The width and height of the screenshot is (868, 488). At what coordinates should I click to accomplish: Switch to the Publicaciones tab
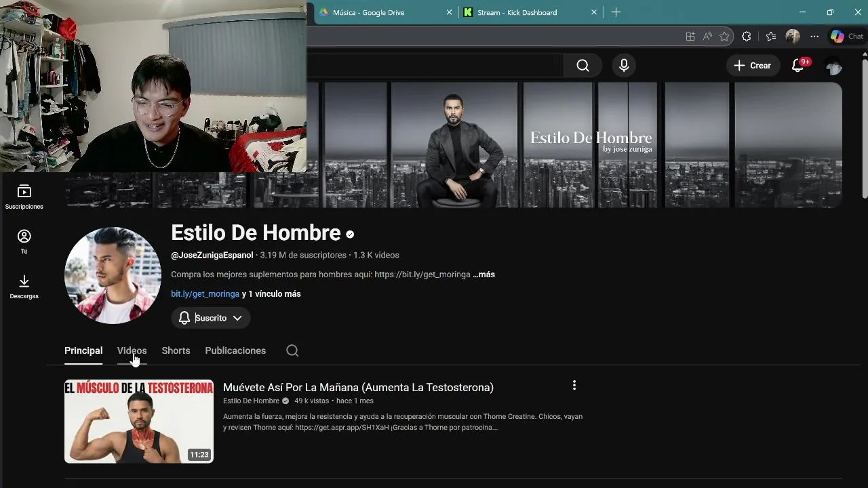[x=235, y=350]
